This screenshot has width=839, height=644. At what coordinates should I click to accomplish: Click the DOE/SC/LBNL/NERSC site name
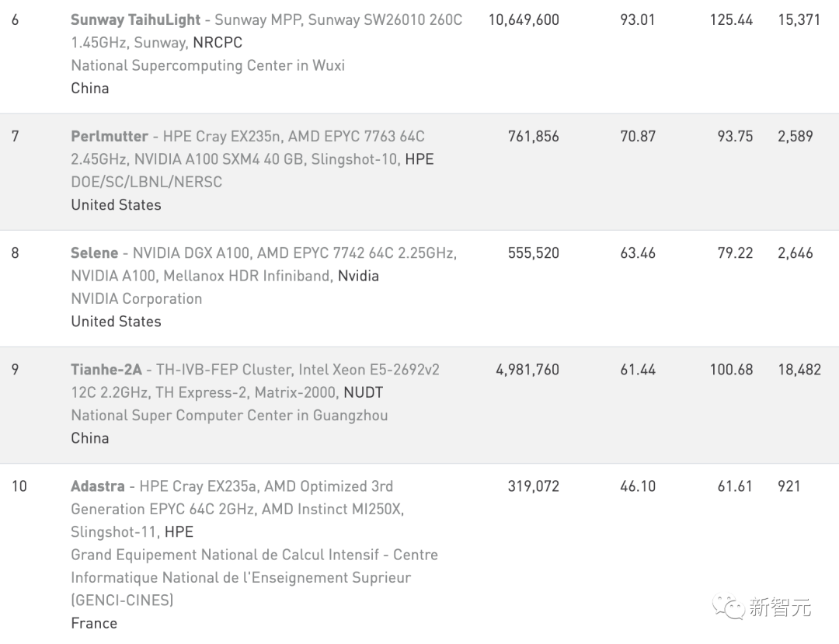(146, 182)
